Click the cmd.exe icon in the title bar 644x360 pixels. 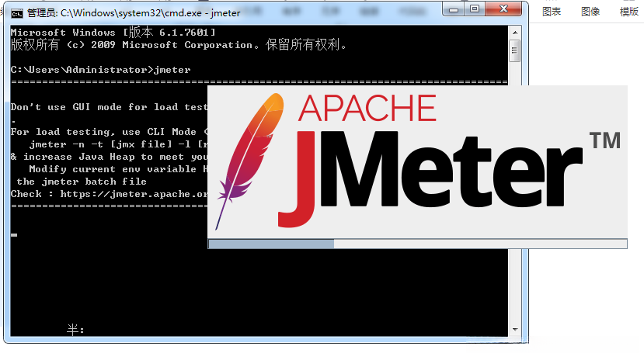click(x=17, y=14)
